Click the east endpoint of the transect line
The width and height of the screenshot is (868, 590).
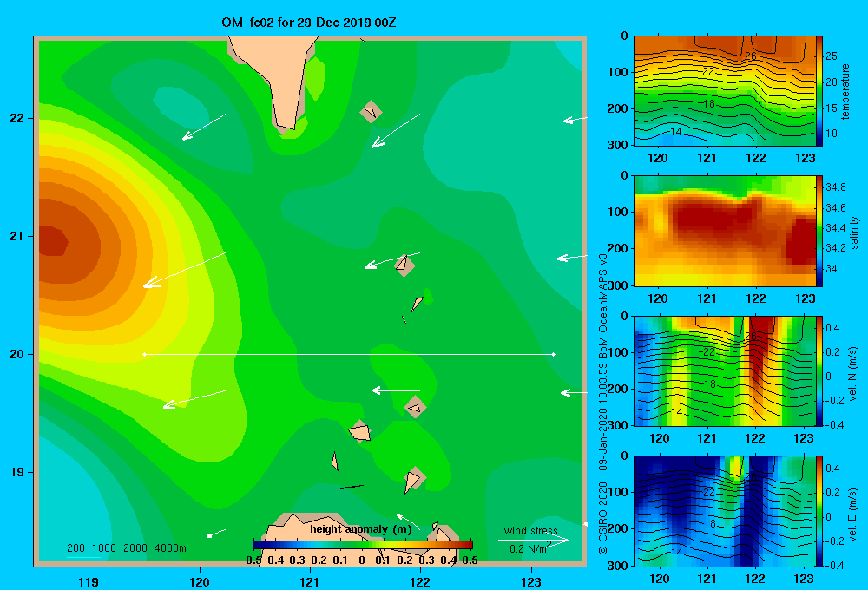click(554, 354)
